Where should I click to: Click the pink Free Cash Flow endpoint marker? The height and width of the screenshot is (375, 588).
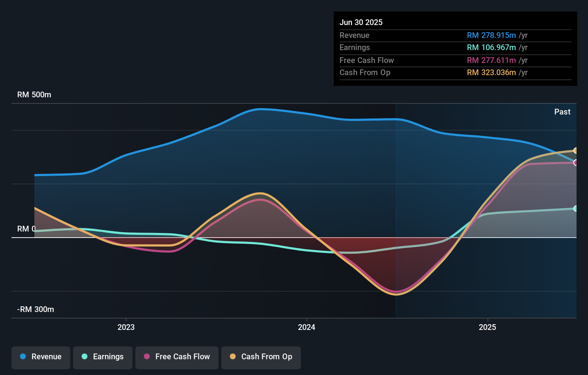(x=575, y=163)
